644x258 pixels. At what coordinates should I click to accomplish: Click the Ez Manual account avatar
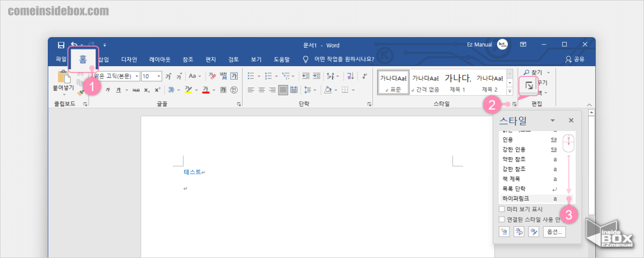pyautogui.click(x=503, y=45)
